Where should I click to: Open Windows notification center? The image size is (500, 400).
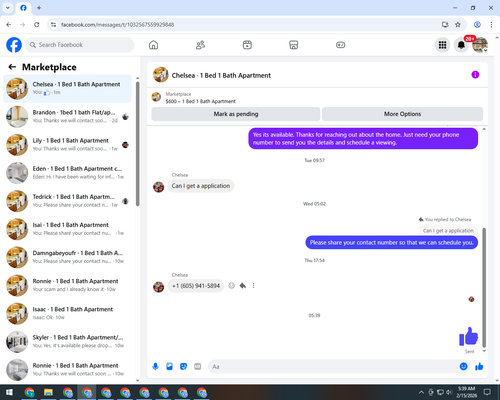click(487, 392)
